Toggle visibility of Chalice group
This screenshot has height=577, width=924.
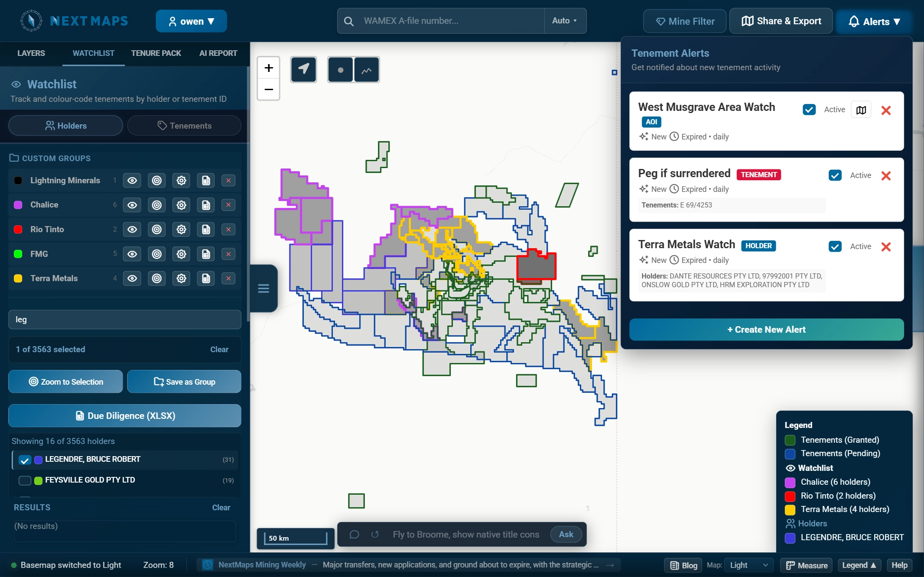coord(132,205)
